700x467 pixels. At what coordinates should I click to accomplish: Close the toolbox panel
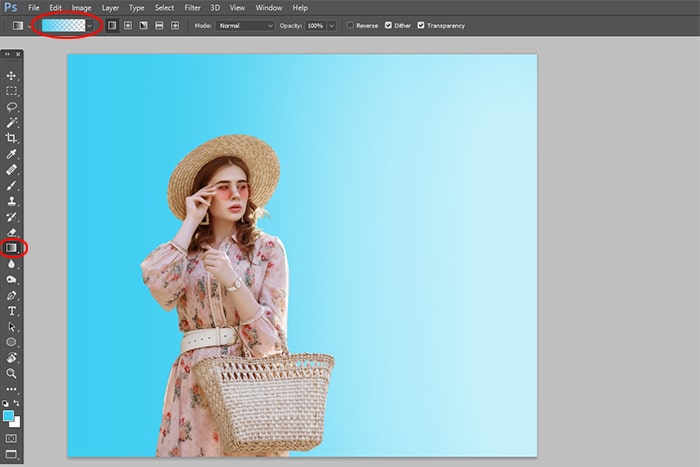click(18, 54)
